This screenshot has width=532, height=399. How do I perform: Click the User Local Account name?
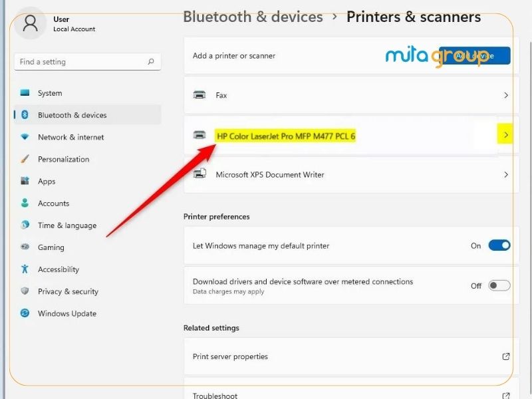(x=74, y=24)
